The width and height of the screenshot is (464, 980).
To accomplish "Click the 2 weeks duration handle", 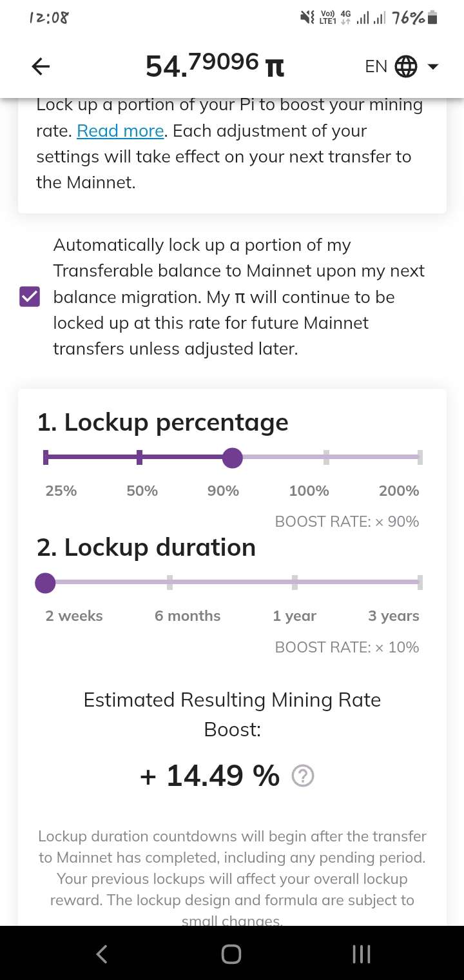I will (x=45, y=583).
